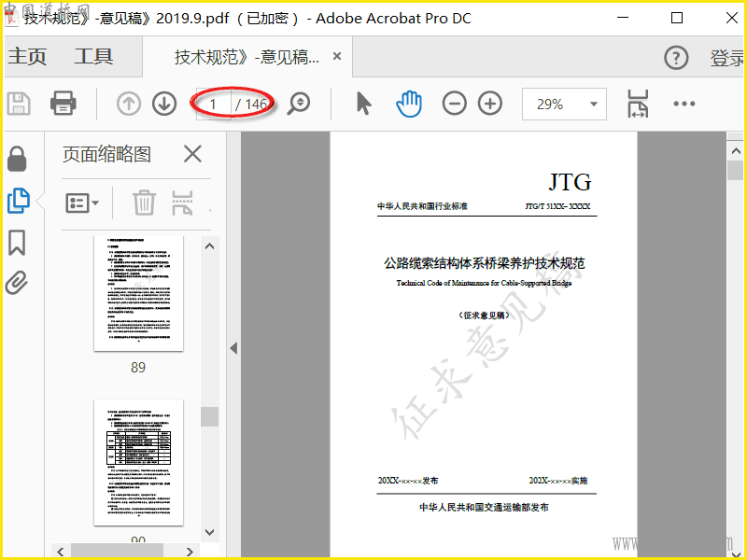Click the 中华人民共和国交通运输部发布 text line
The height and width of the screenshot is (560, 747).
click(x=484, y=508)
